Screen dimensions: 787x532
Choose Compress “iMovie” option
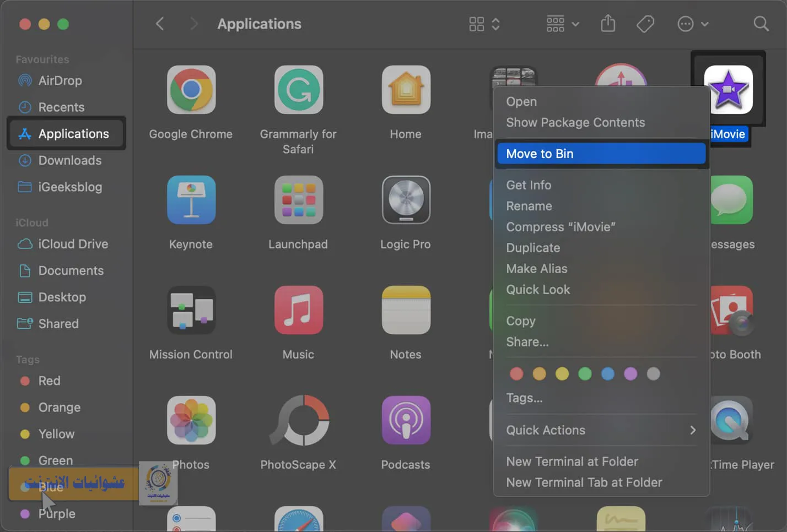(x=560, y=227)
